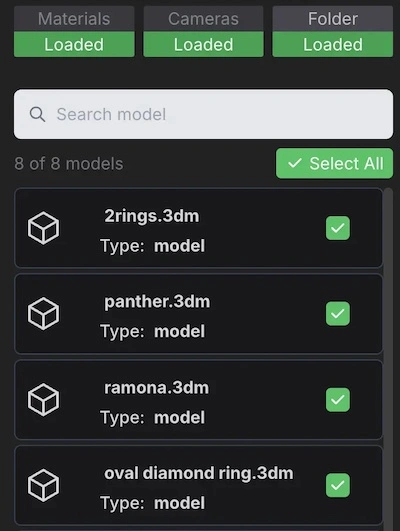Click the cube icon beside panther.3dm
The height and width of the screenshot is (531, 400).
point(43,314)
